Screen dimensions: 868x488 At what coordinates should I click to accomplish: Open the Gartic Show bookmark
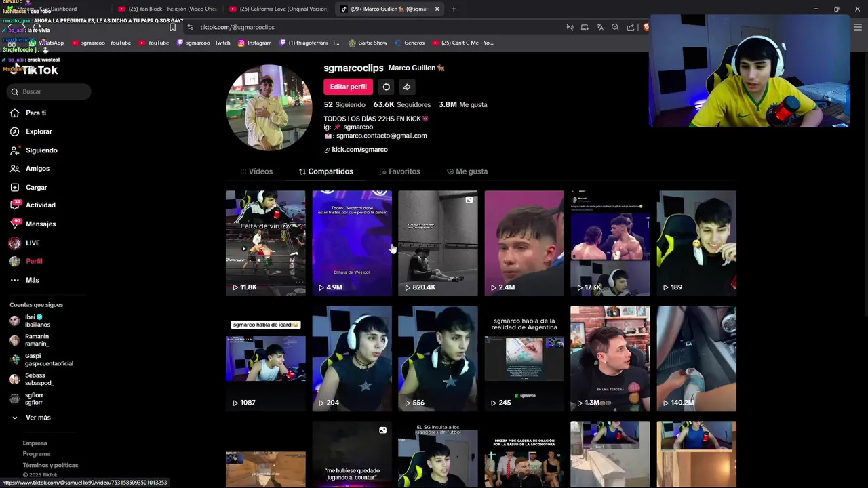(368, 43)
